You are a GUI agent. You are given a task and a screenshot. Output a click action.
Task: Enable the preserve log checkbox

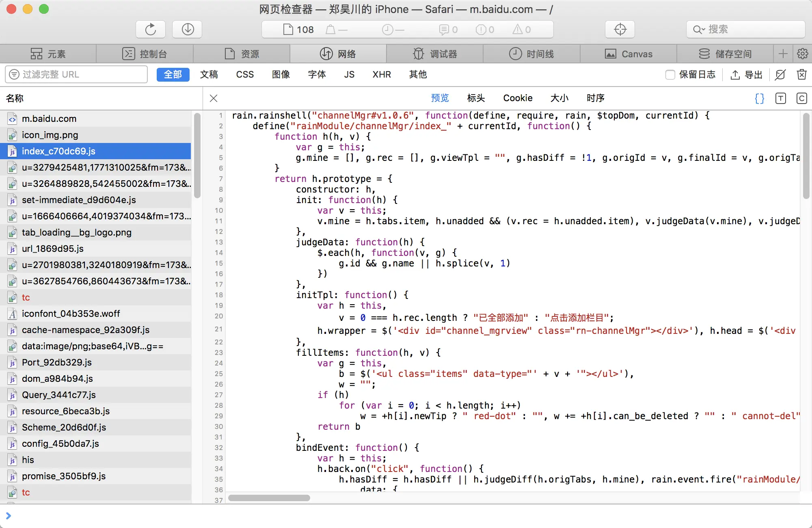pyautogui.click(x=670, y=75)
